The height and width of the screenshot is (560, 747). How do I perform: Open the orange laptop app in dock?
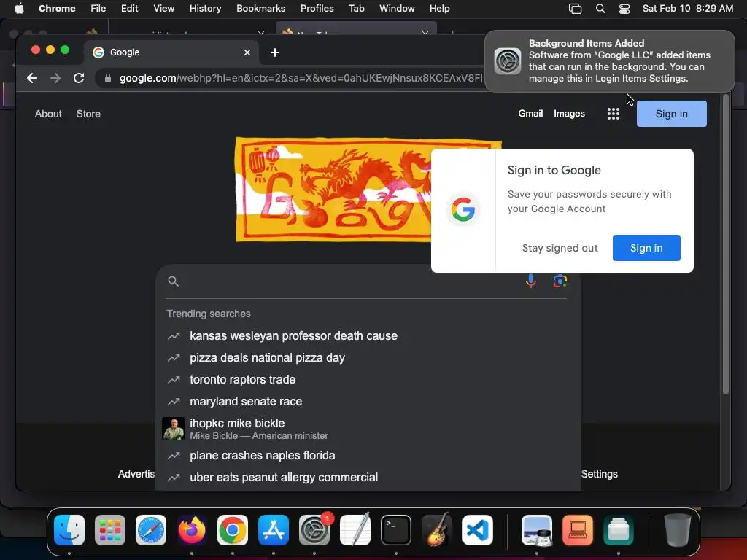coord(578,530)
